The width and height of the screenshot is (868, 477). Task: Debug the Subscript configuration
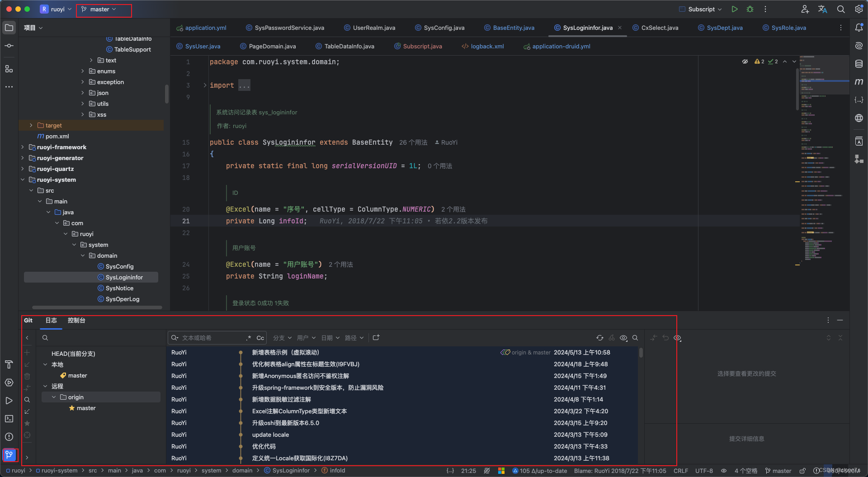tap(750, 9)
